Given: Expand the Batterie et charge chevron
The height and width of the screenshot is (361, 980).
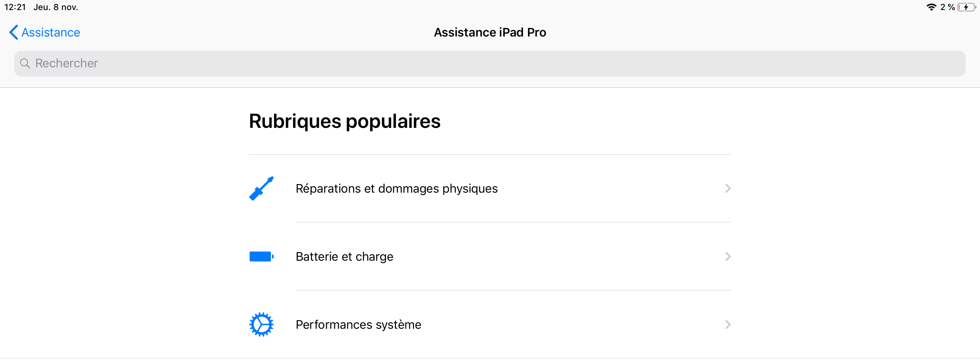Looking at the screenshot, I should coord(727,256).
